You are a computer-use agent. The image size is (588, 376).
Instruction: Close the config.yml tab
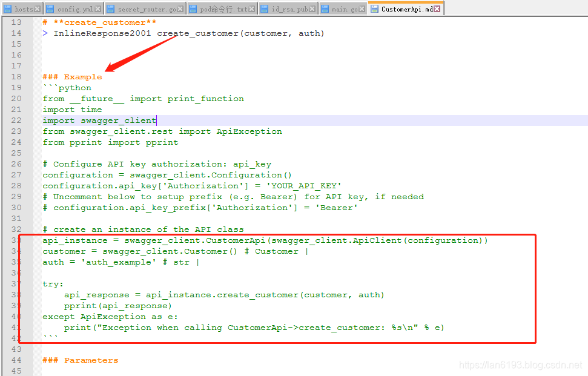pos(98,9)
